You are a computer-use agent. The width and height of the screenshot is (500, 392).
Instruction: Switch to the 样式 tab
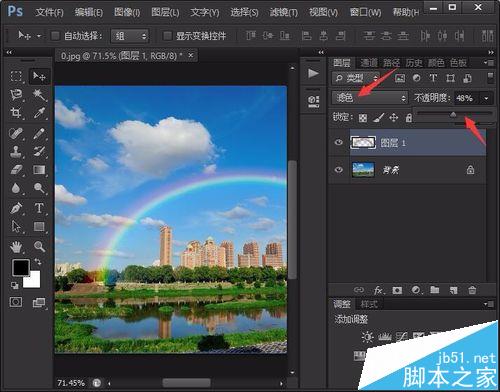[x=368, y=304]
